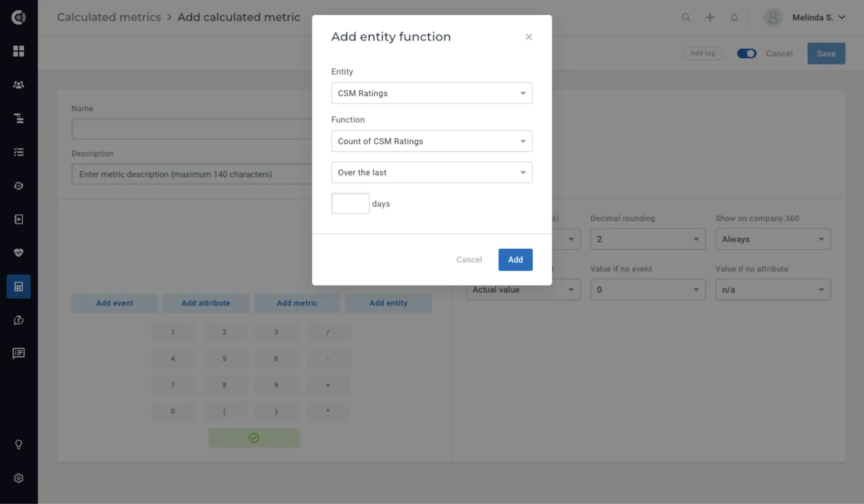The width and height of the screenshot is (864, 504).
Task: Go to Calculated metrics breadcrumb
Action: 109,17
